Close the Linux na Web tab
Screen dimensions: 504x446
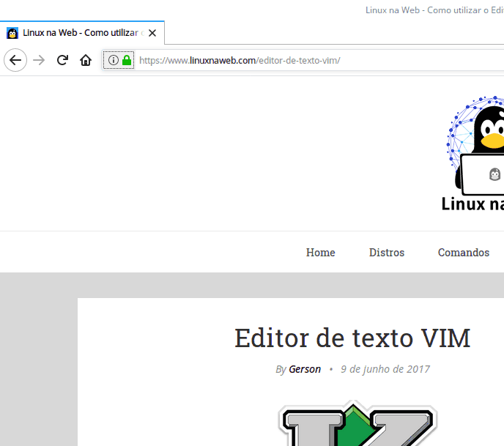point(152,33)
